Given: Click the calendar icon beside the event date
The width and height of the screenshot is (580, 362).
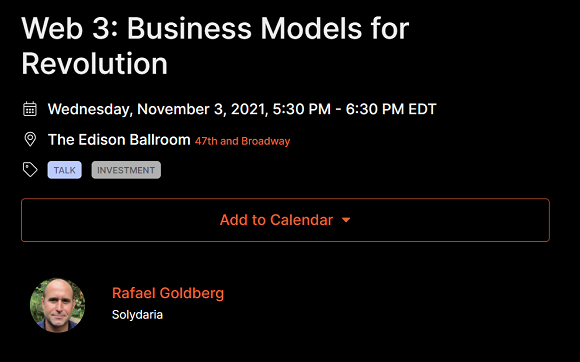Looking at the screenshot, I should pos(30,109).
